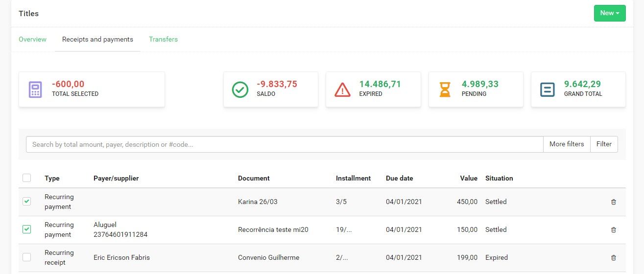
Task: Click the 4.989,33 Pending value
Action: tap(480, 84)
